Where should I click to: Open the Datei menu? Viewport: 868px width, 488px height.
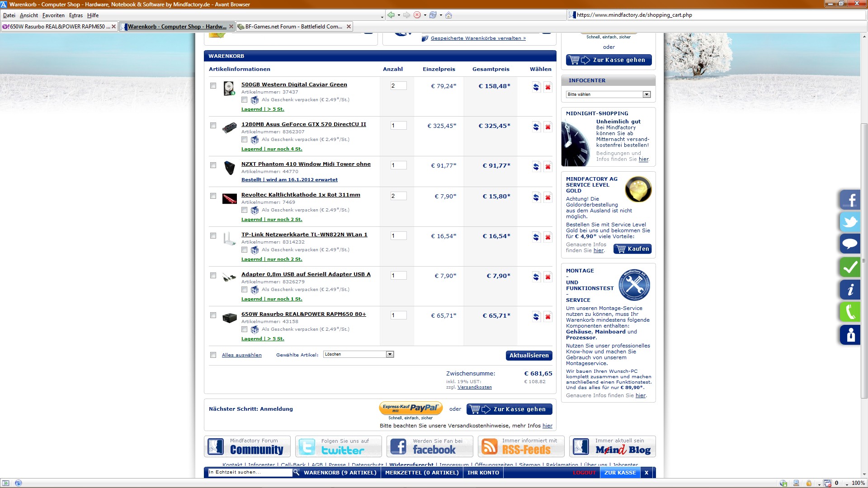[9, 15]
